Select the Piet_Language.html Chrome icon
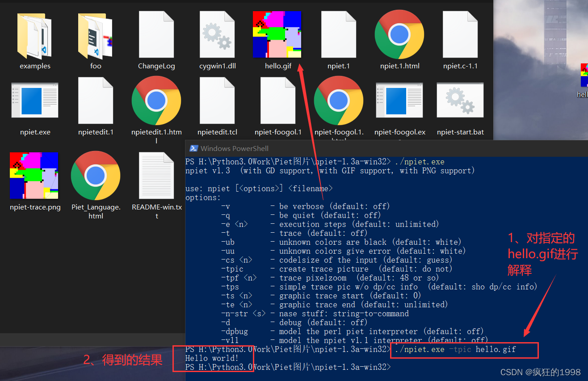588x381 pixels. [x=96, y=175]
